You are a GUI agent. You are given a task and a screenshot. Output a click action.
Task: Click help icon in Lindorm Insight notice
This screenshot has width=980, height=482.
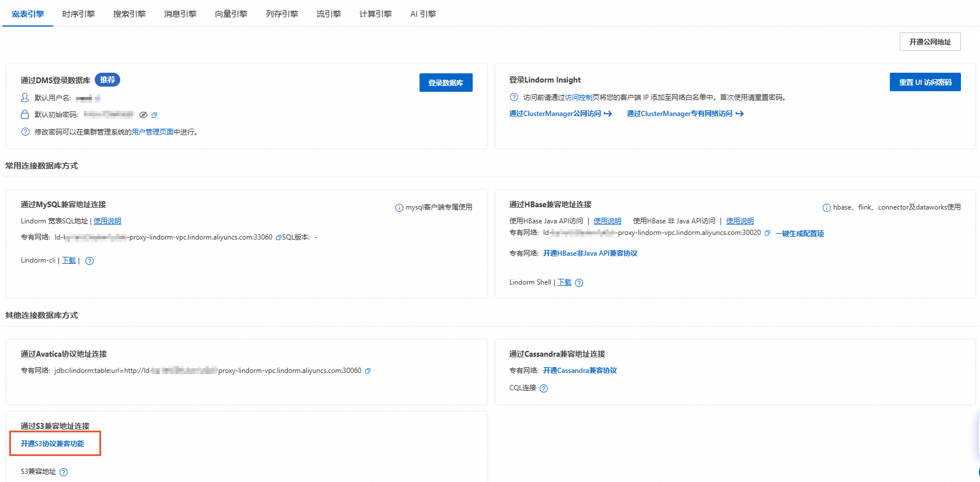point(514,97)
